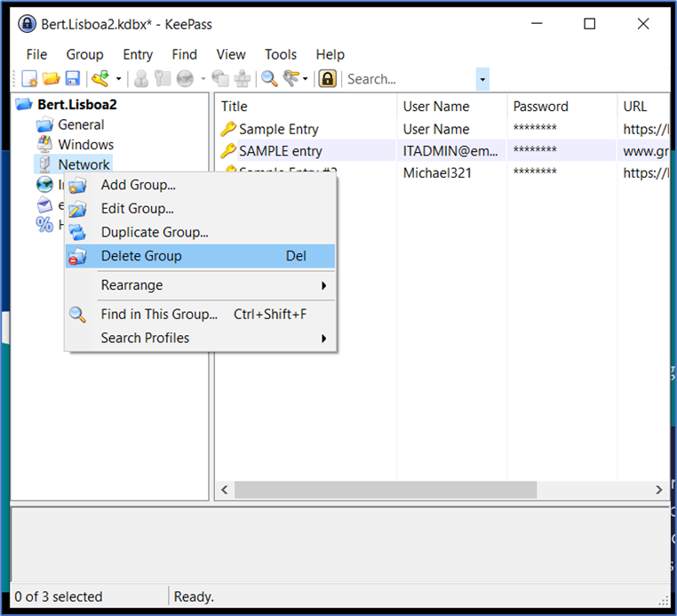Viewport: 677px width, 616px height.
Task: Click the eMail group envelope icon
Action: coord(44,204)
